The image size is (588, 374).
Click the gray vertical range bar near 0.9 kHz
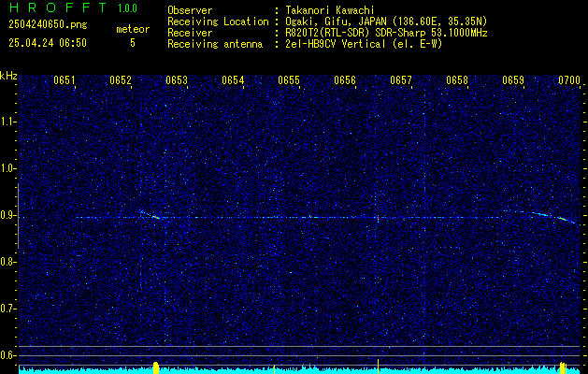(18, 216)
